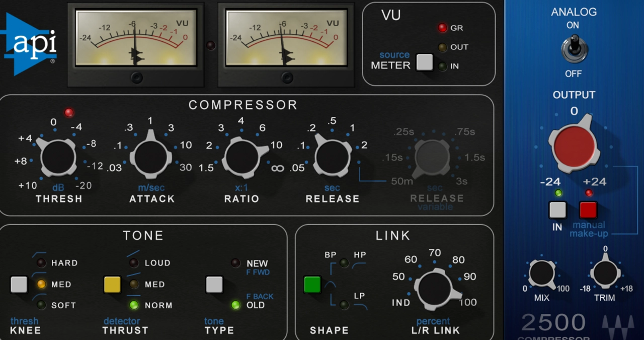
Task: Click the LP filter curve icon
Action: point(360,306)
